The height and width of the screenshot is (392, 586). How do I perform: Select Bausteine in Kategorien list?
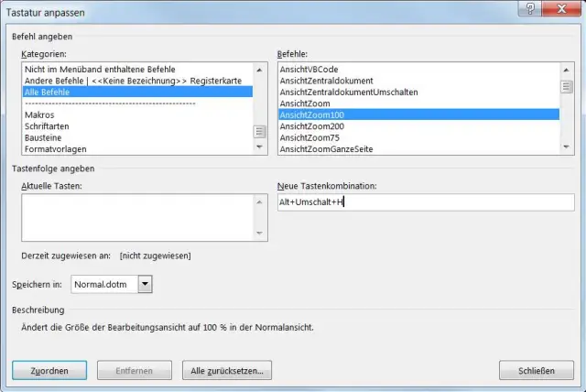pos(45,137)
